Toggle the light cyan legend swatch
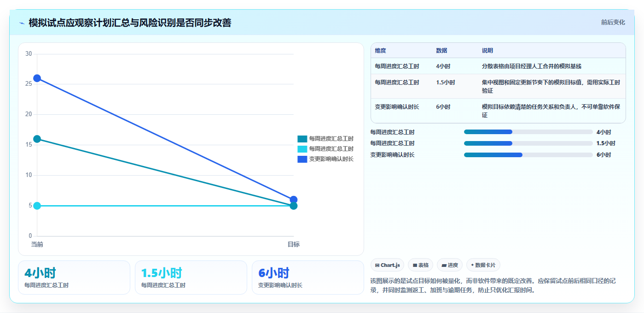This screenshot has height=313, width=644. point(302,149)
